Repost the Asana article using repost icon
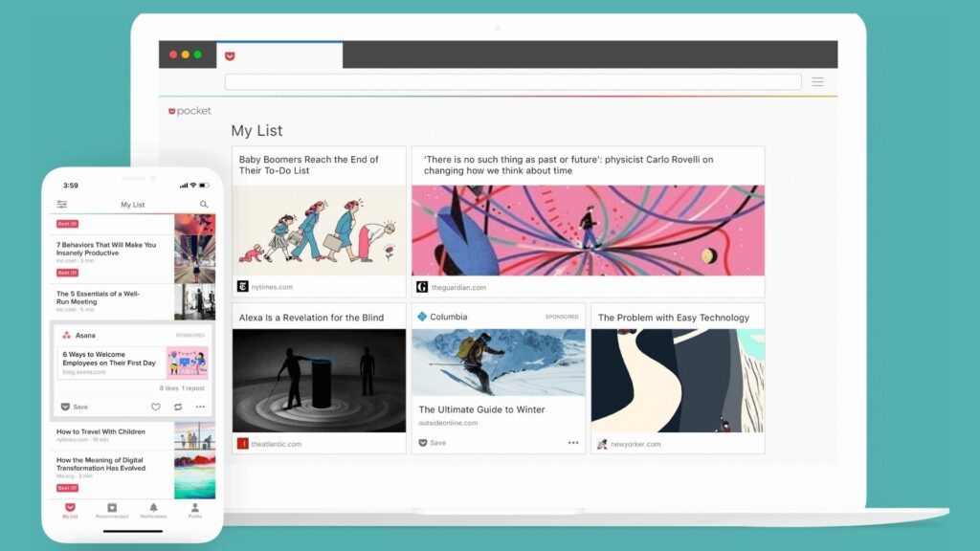 [x=178, y=407]
